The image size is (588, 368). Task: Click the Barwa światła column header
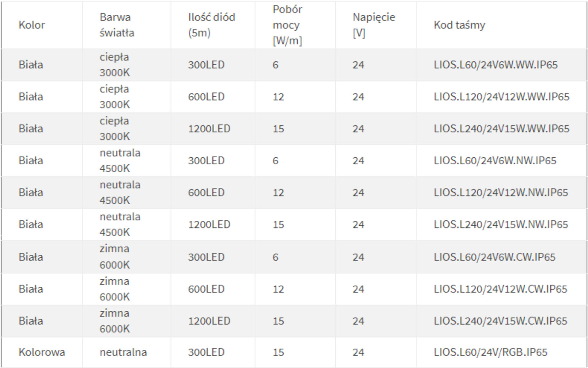(x=117, y=25)
